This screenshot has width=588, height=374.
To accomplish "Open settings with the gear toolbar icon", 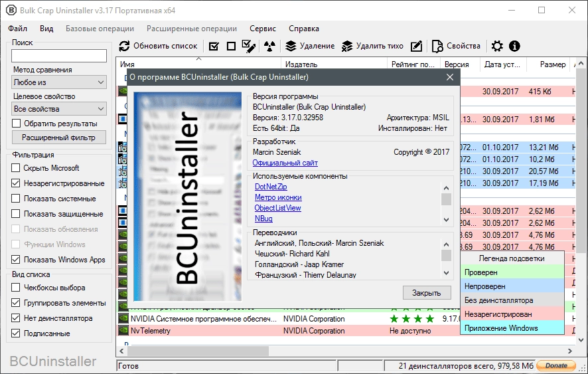I will [x=497, y=47].
